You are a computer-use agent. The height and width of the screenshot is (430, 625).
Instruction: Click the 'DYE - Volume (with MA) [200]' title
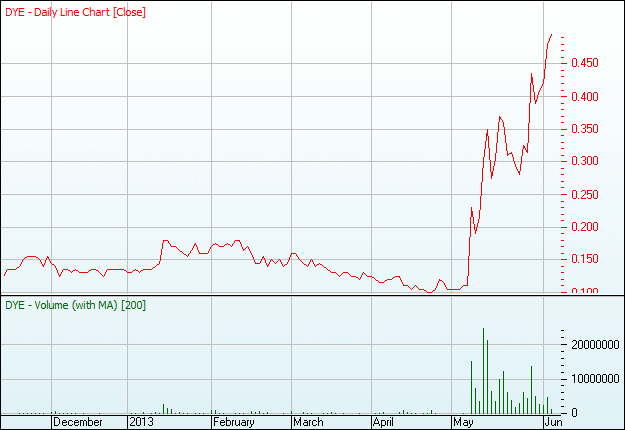(75, 305)
